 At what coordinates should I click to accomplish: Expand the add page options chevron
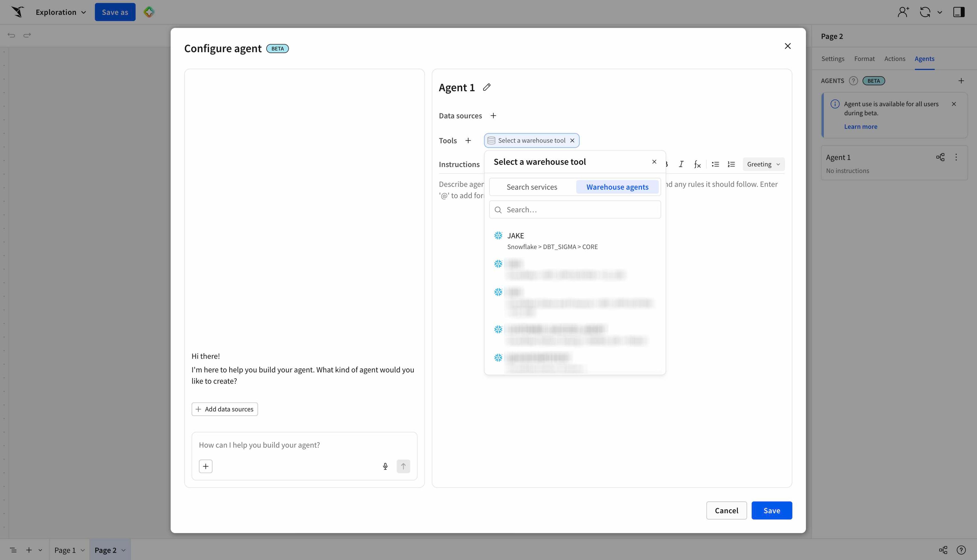coord(40,550)
